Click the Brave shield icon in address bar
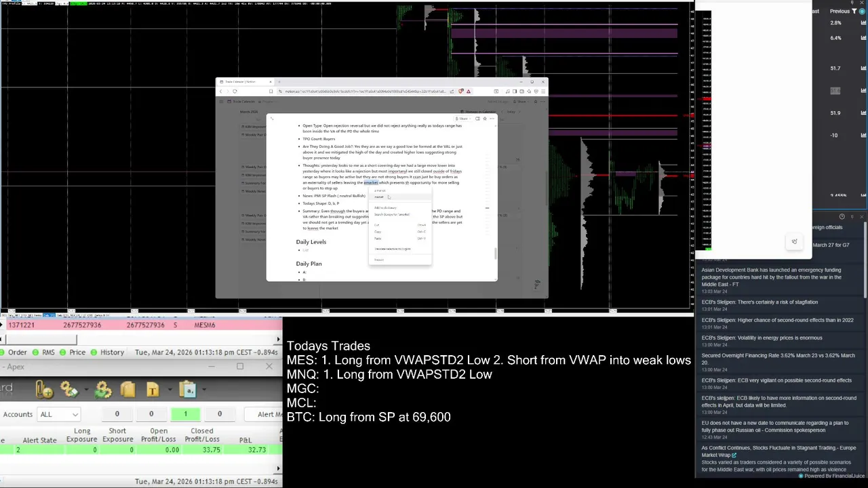This screenshot has height=488, width=868. (461, 91)
